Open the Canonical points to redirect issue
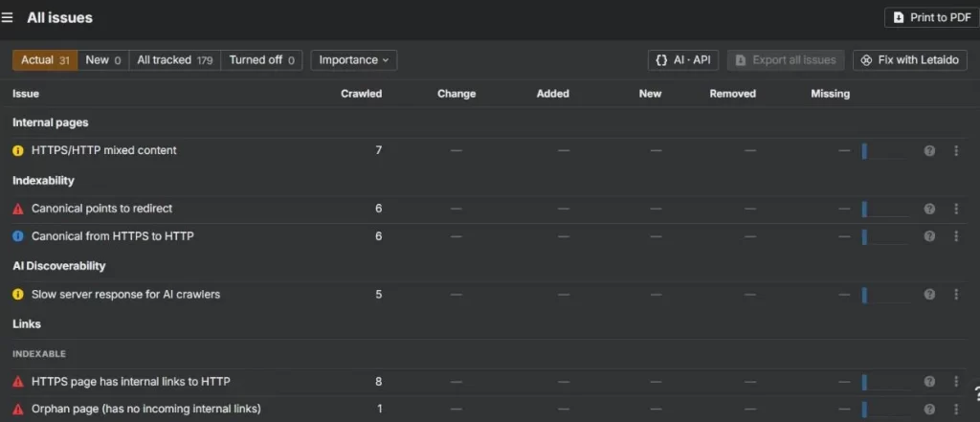This screenshot has height=422, width=980. click(101, 209)
